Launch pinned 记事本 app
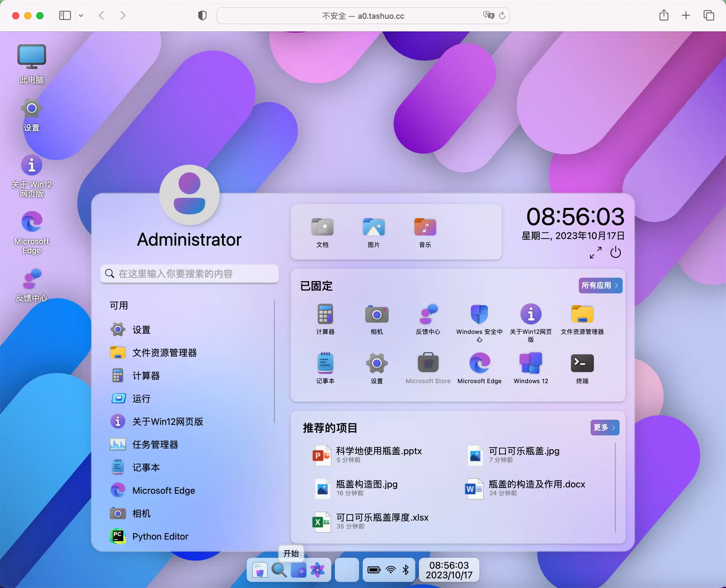This screenshot has height=588, width=726. coord(325,368)
